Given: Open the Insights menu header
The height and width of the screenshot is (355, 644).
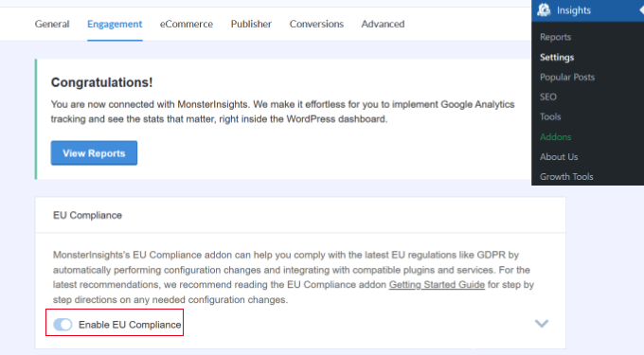Looking at the screenshot, I should click(x=588, y=10).
